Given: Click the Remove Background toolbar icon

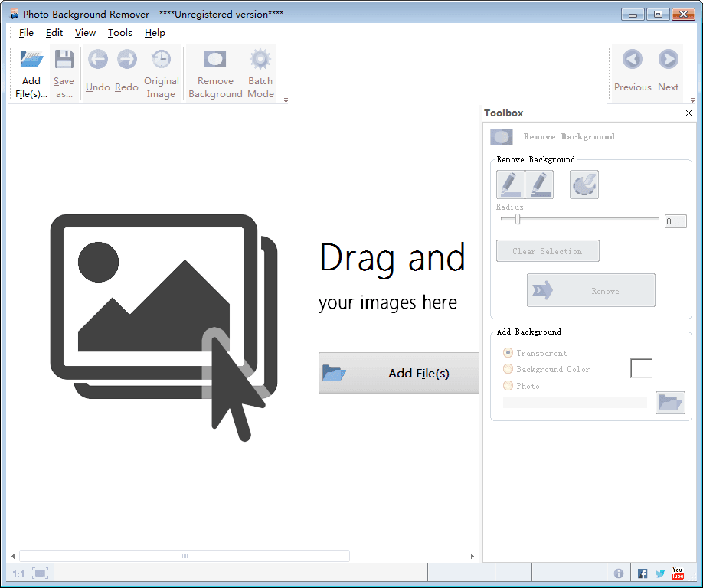Looking at the screenshot, I should tap(214, 70).
